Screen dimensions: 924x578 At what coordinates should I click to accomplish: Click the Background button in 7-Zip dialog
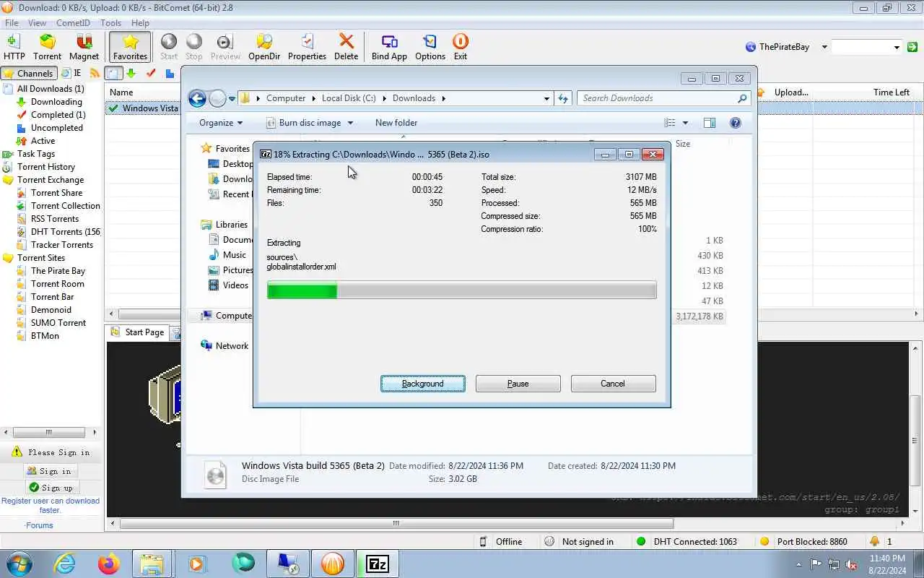(x=423, y=384)
